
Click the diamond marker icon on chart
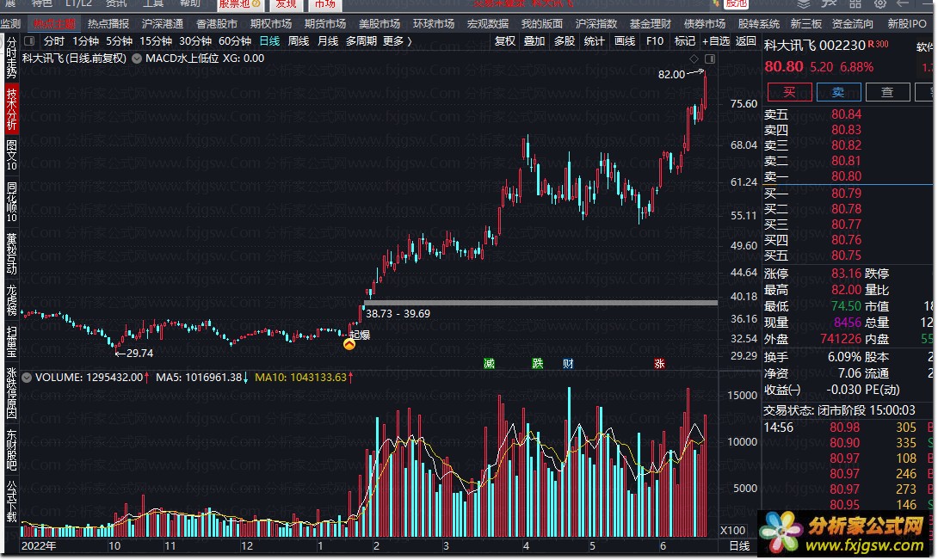pyautogui.click(x=694, y=58)
